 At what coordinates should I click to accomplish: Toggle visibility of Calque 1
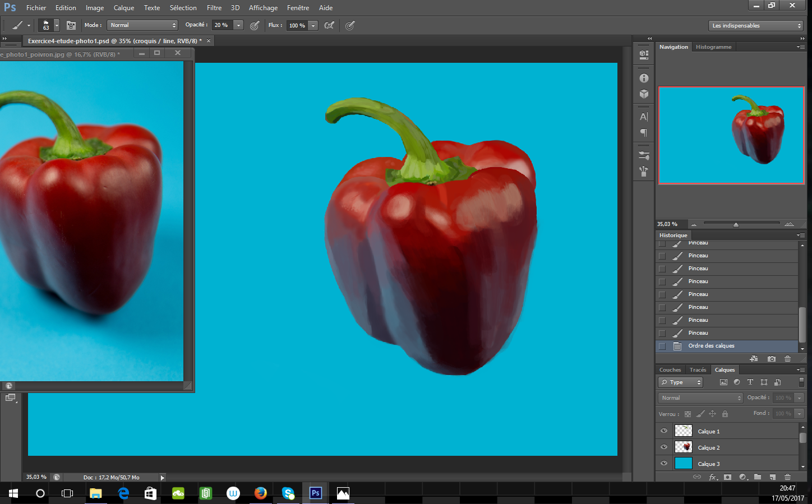664,431
